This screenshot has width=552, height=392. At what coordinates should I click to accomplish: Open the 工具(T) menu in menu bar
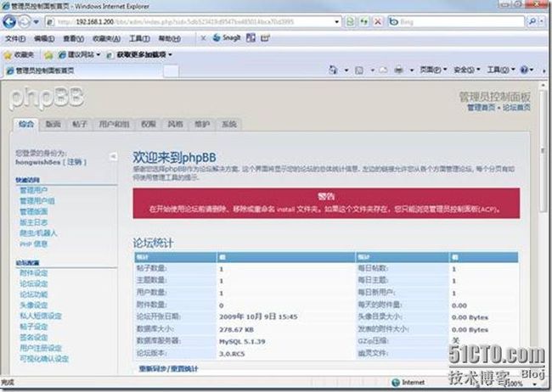coord(139,38)
